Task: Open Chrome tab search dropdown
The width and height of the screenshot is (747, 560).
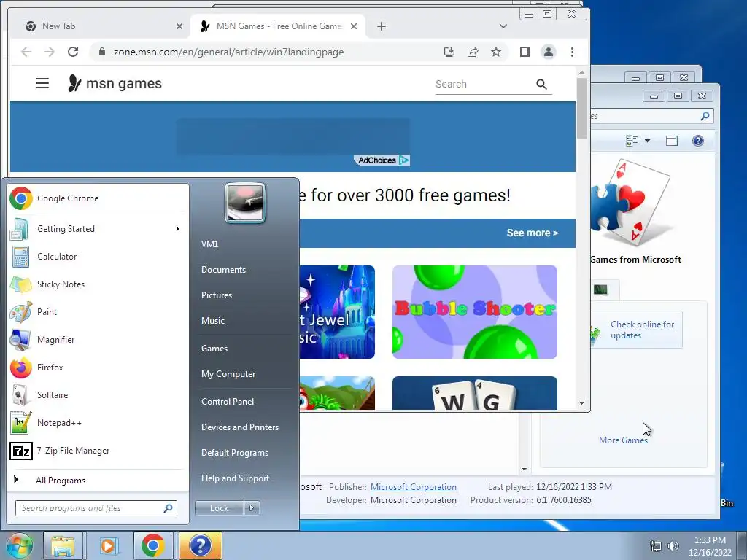Action: point(503,26)
